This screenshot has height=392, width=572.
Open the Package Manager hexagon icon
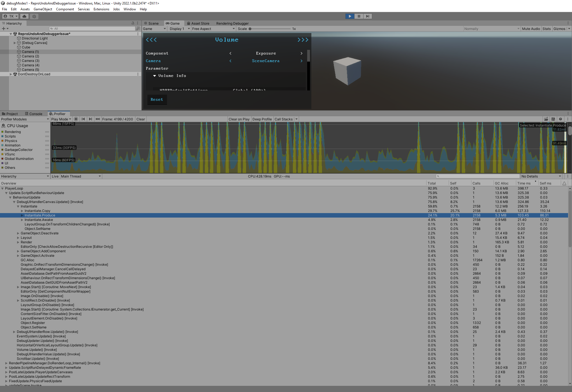(x=34, y=16)
